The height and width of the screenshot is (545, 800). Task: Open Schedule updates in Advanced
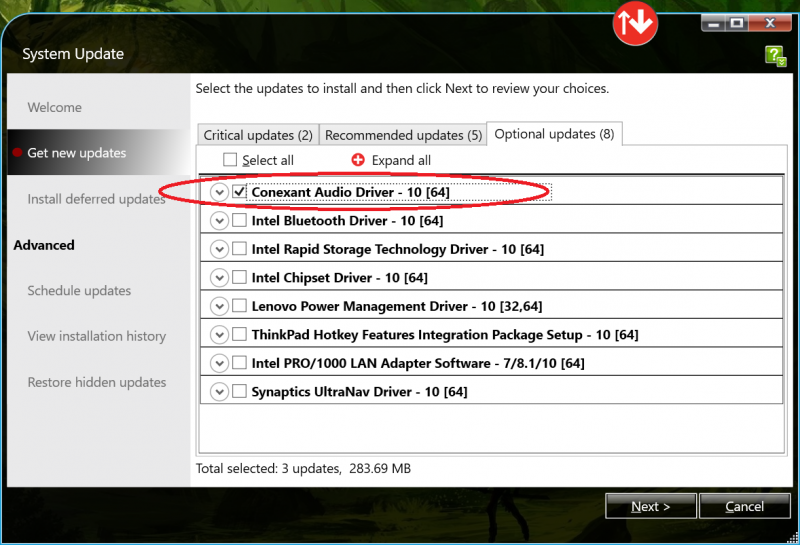click(x=79, y=290)
